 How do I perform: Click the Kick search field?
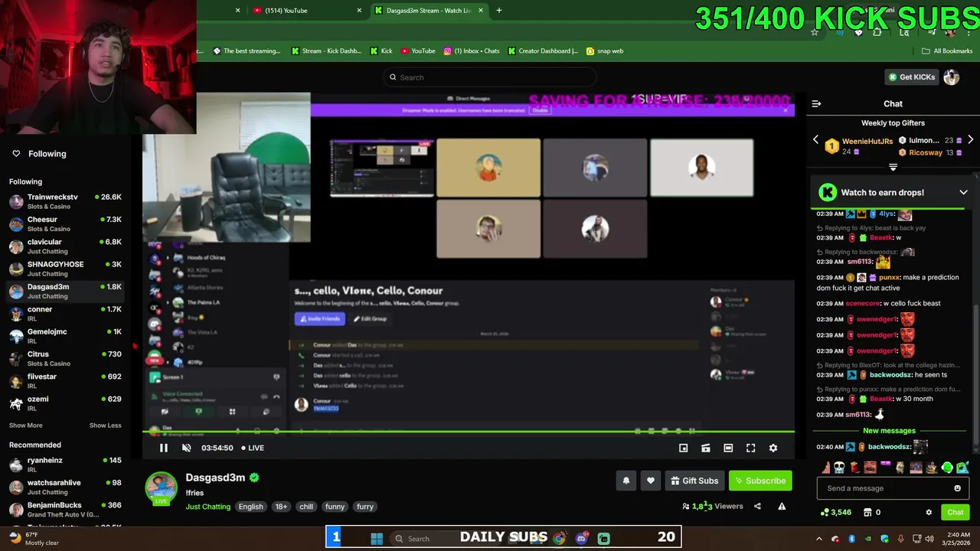[490, 77]
